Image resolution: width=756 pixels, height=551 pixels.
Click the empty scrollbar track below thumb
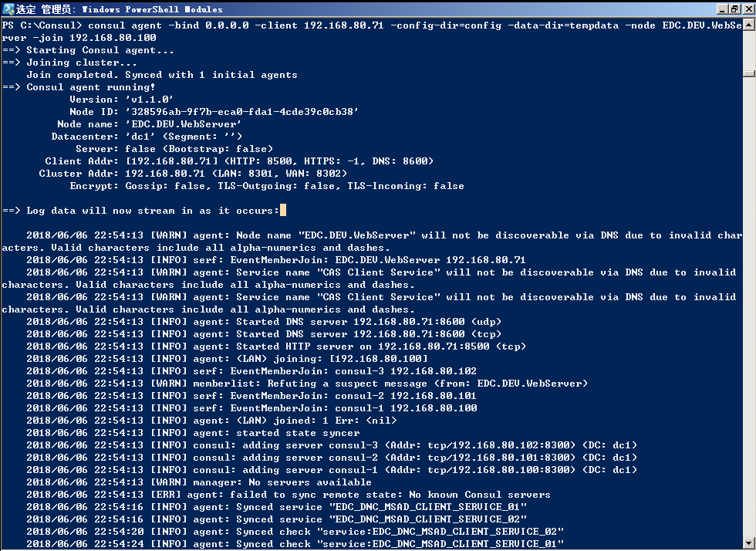(748, 309)
